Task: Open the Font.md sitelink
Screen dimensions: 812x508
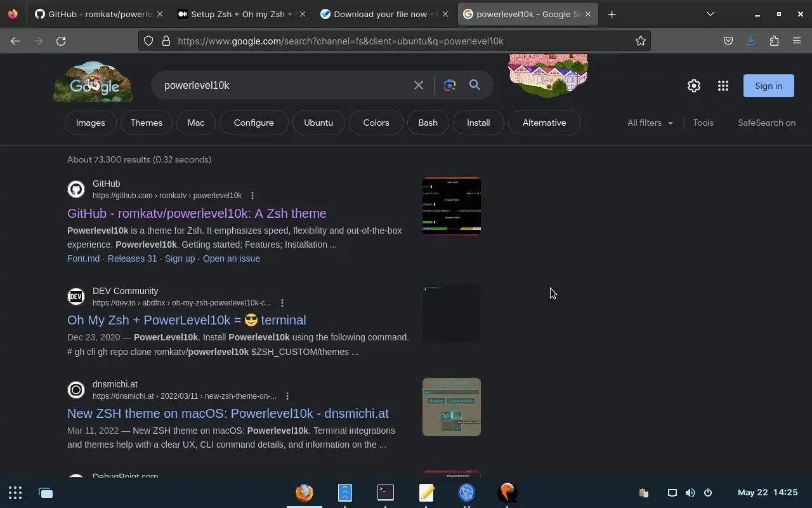Action: click(83, 258)
